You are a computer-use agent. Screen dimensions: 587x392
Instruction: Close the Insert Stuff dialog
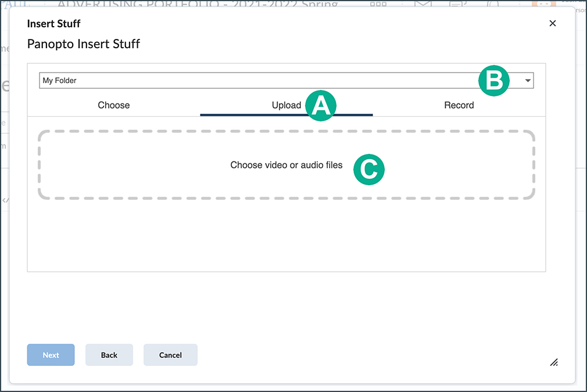coord(552,23)
